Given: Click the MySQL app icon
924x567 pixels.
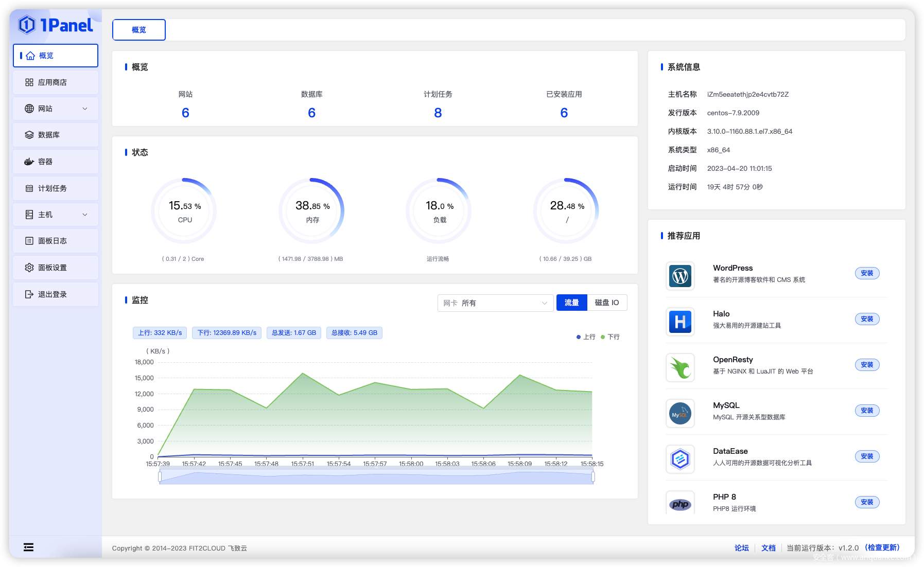Looking at the screenshot, I should [x=680, y=414].
